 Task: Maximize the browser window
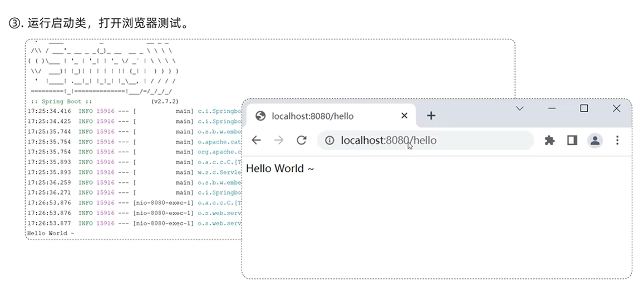click(584, 108)
